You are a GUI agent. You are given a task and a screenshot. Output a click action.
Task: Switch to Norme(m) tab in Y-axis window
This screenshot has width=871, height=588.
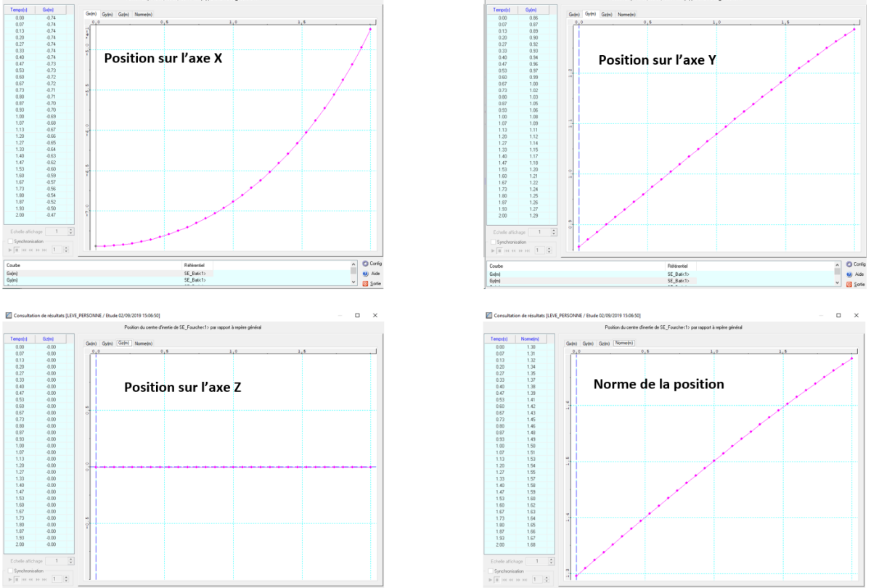click(x=626, y=14)
